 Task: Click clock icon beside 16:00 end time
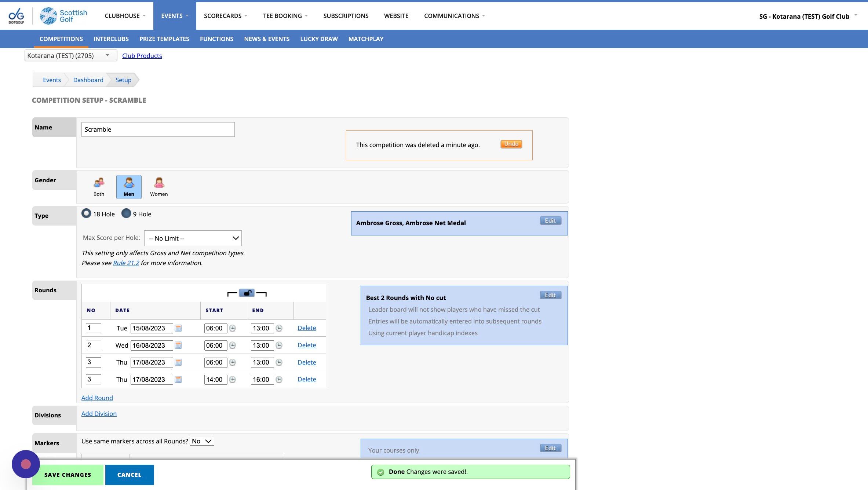pos(279,380)
